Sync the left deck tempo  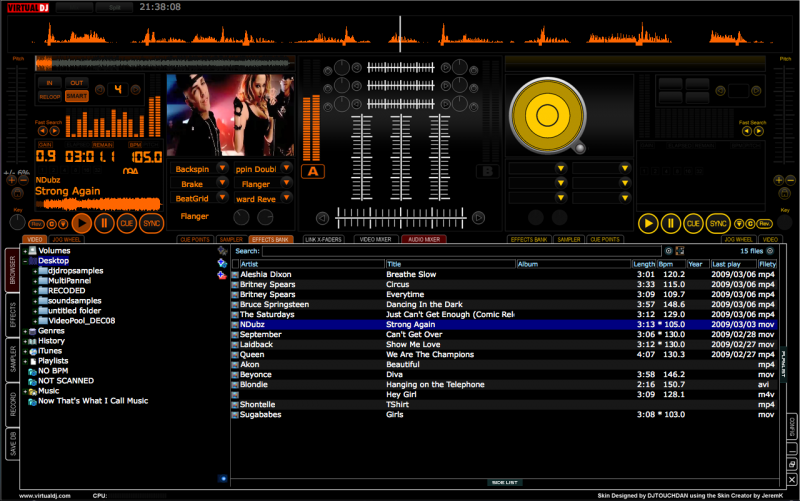(x=151, y=223)
